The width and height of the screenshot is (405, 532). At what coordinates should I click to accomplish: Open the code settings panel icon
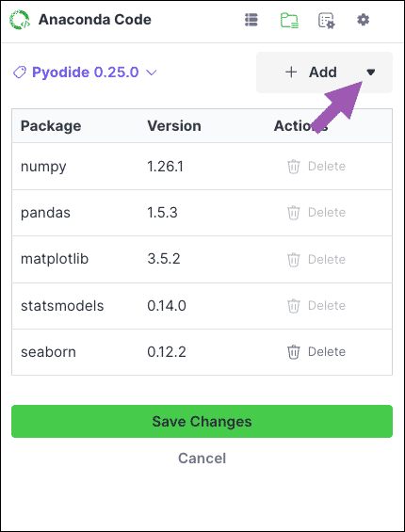tap(326, 21)
